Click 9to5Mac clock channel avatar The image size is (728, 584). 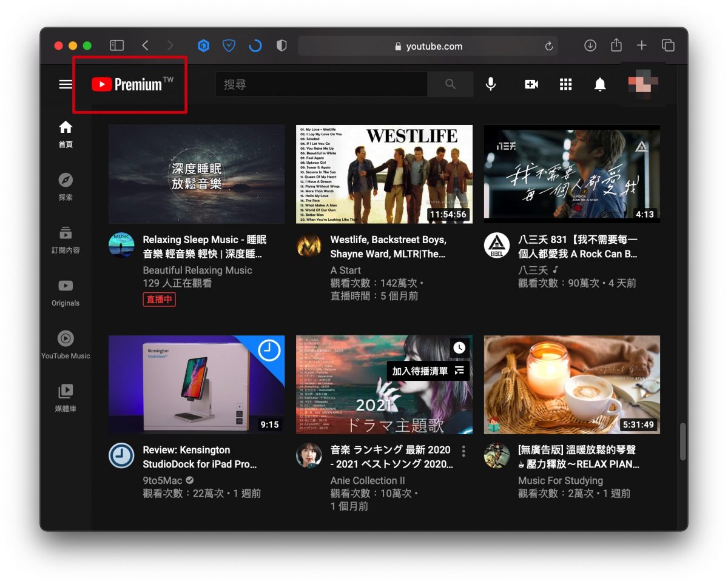(x=121, y=455)
